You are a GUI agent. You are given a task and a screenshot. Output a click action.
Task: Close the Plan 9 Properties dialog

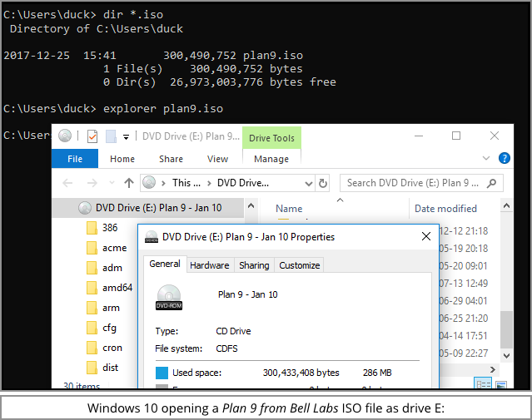click(425, 236)
